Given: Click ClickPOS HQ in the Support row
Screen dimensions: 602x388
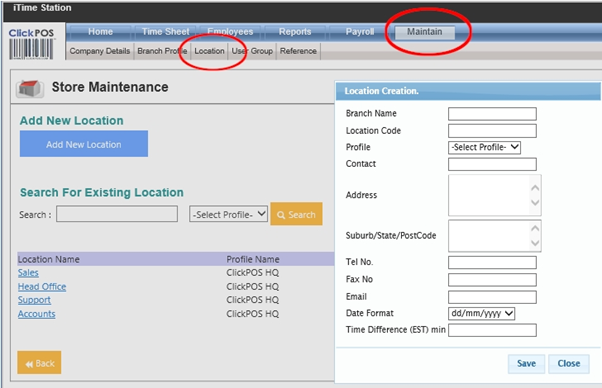Looking at the screenshot, I should [x=253, y=300].
